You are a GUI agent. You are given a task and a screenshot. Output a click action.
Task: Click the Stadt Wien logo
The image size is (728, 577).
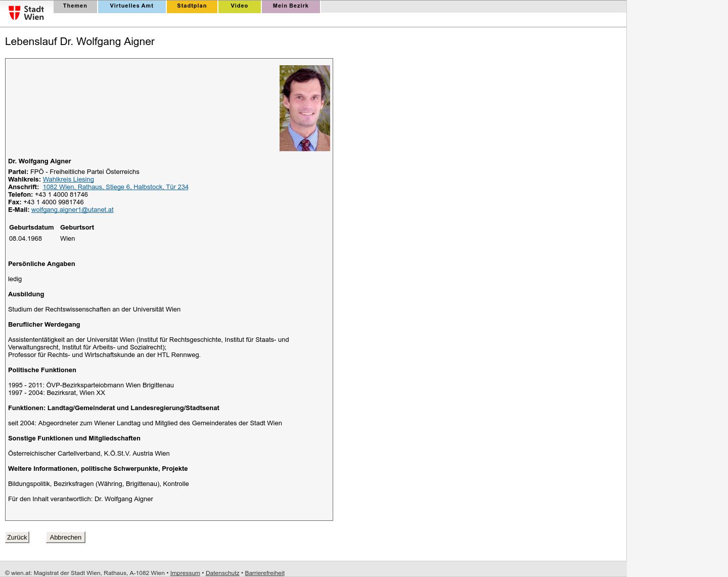(26, 13)
